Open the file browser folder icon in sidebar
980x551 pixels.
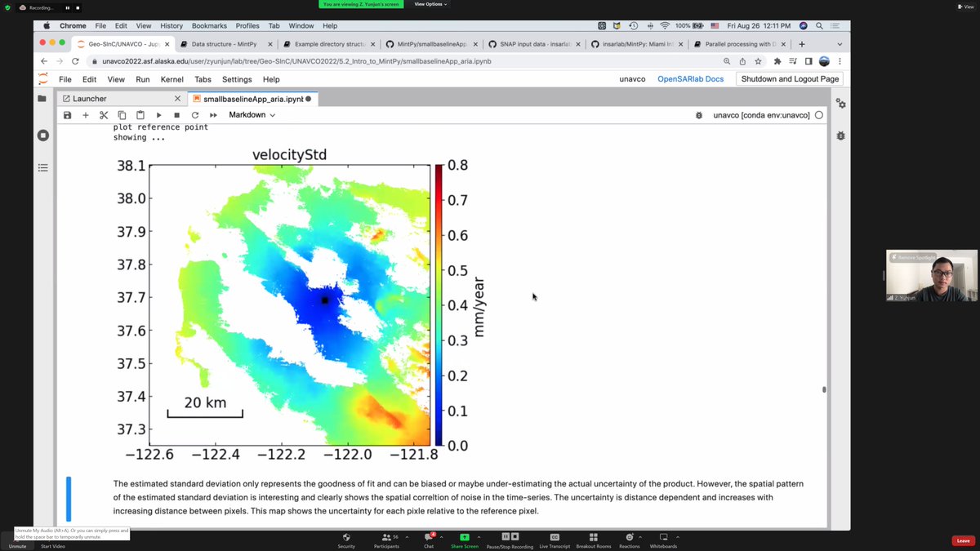[x=42, y=99]
